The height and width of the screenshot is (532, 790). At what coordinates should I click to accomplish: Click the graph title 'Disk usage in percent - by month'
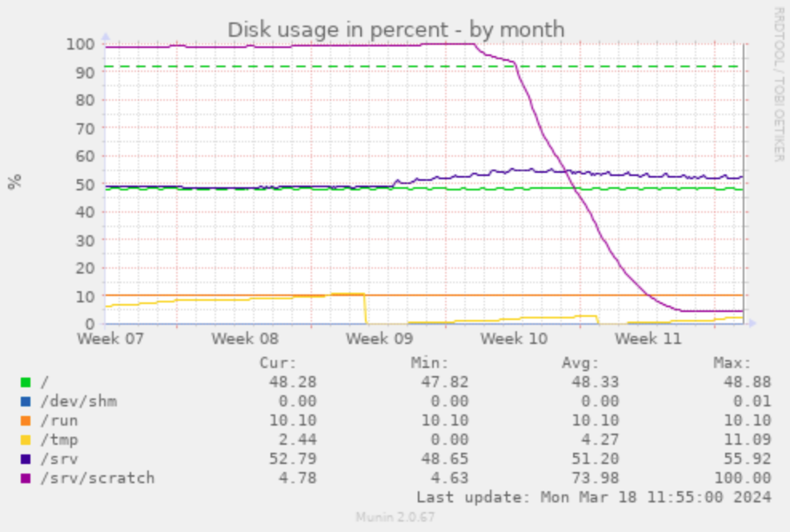[395, 30]
